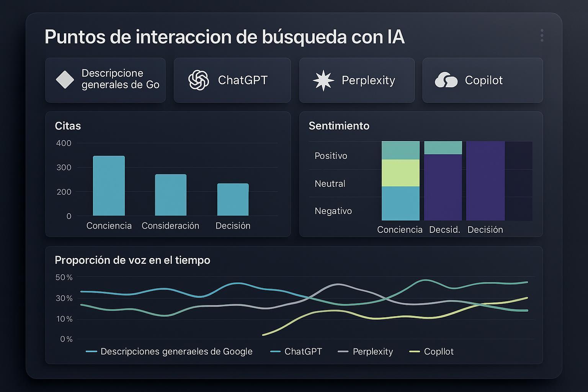Click the 'Decisión' label under Citas chart

pyautogui.click(x=233, y=226)
